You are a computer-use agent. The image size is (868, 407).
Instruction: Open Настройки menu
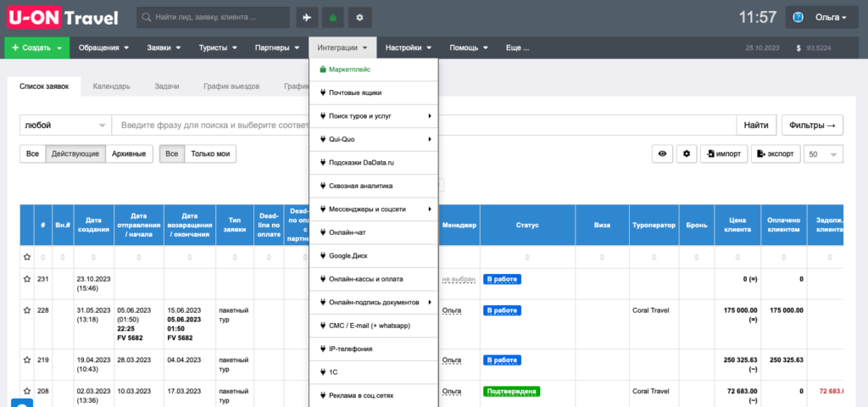point(409,47)
